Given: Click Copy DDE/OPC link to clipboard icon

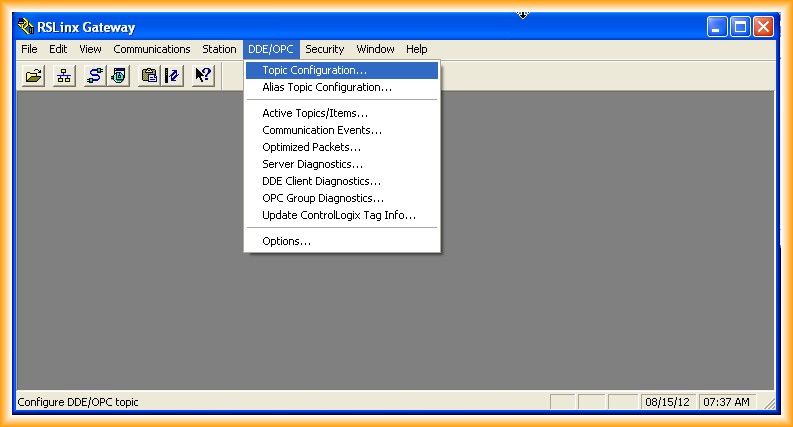Looking at the screenshot, I should pyautogui.click(x=149, y=75).
